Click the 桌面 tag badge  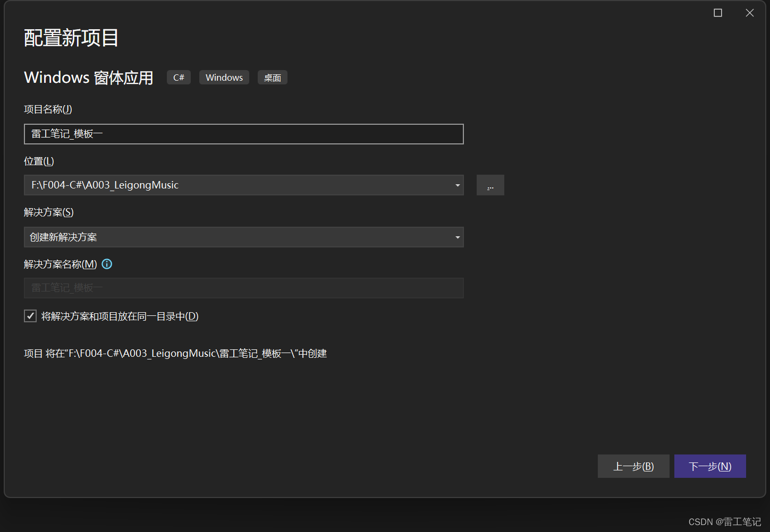[273, 78]
